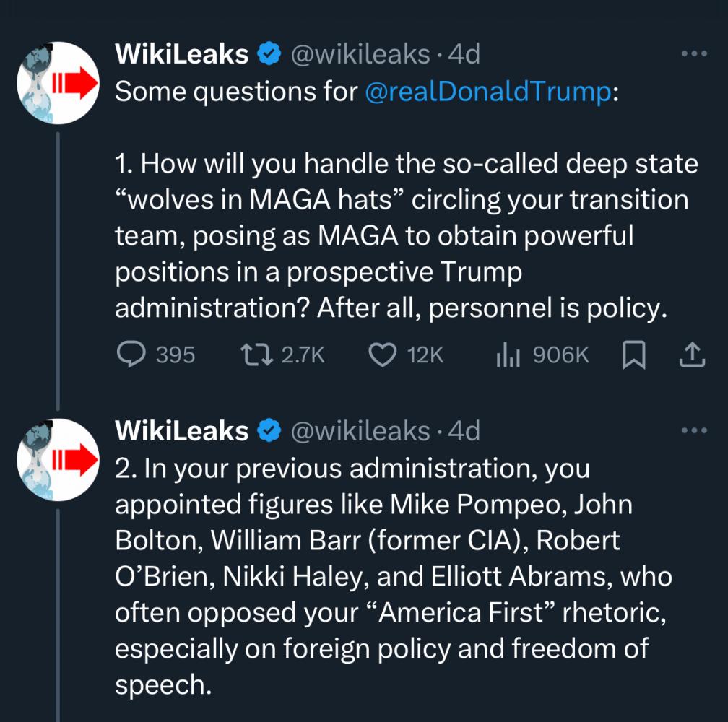This screenshot has width=728, height=722.
Task: Click verified badge on the second tweet
Action: tap(270, 431)
